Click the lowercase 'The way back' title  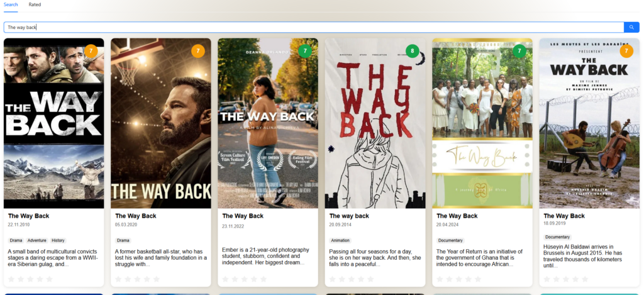tap(349, 216)
